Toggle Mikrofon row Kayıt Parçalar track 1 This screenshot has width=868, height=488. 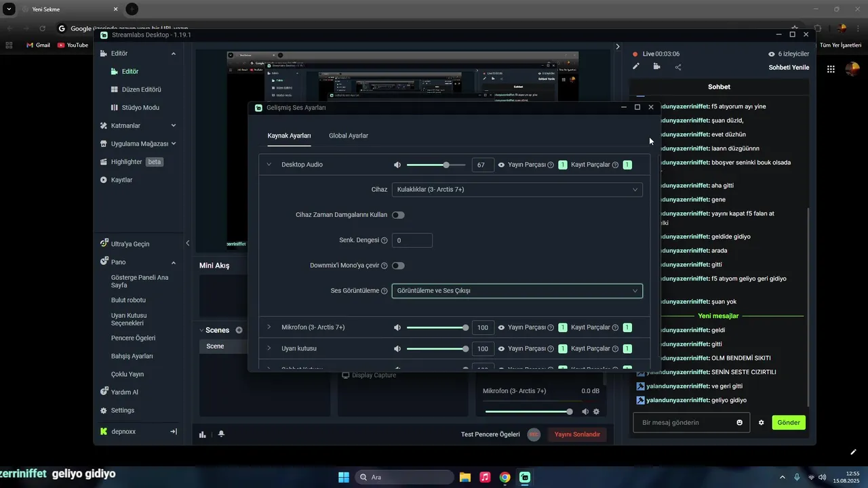point(627,327)
